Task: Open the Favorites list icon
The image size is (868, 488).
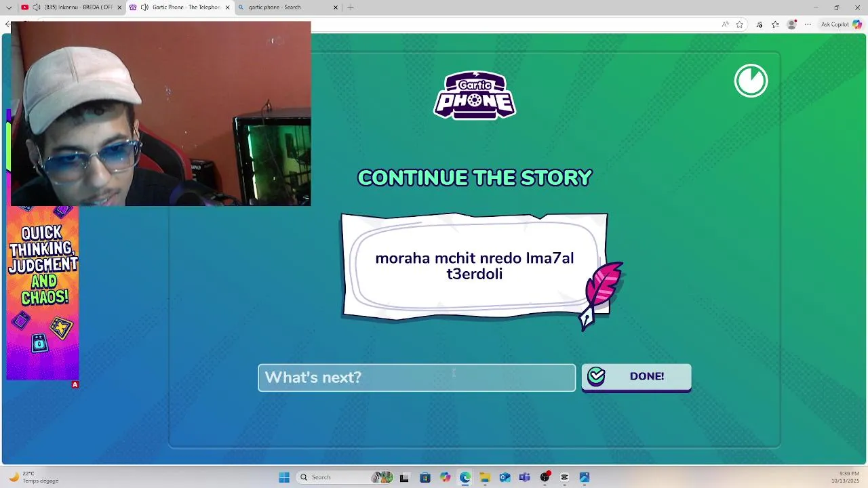Action: tap(775, 24)
